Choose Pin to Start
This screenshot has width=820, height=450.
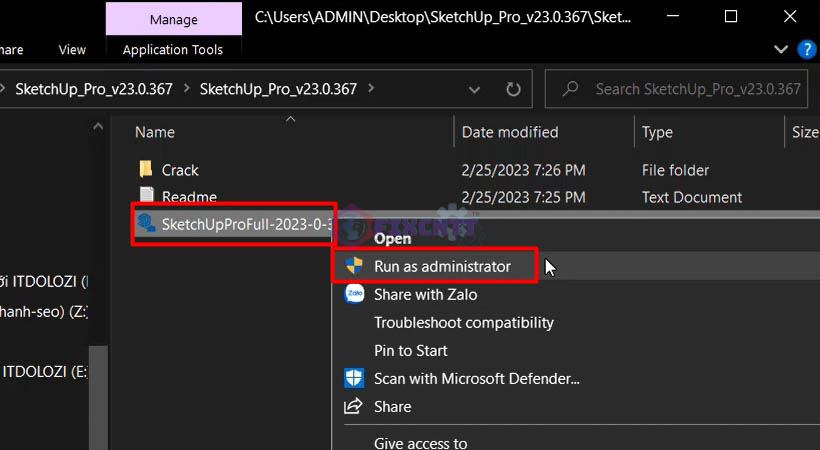(411, 351)
